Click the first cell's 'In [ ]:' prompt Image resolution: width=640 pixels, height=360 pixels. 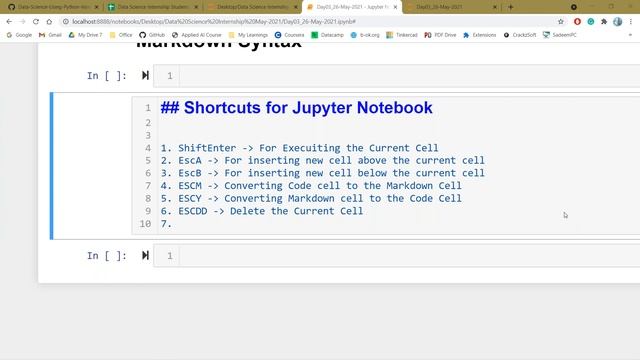(x=107, y=76)
